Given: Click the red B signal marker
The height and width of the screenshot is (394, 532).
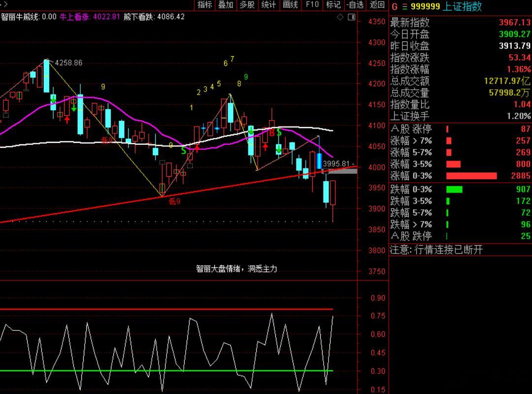Looking at the screenshot, I should click(x=271, y=133).
